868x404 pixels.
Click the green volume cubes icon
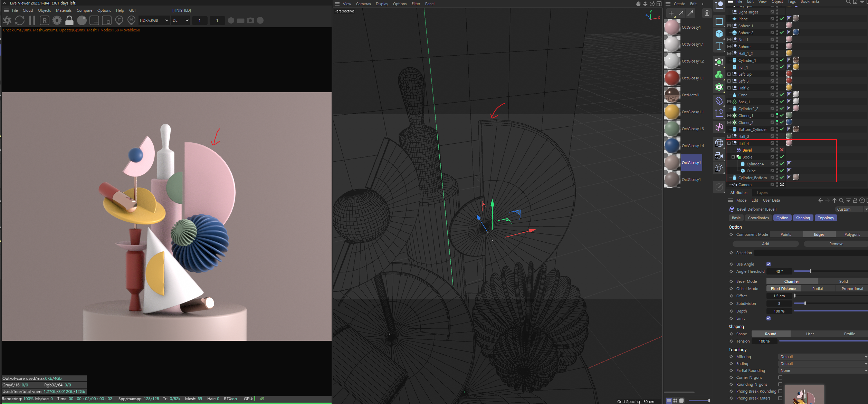(x=719, y=75)
